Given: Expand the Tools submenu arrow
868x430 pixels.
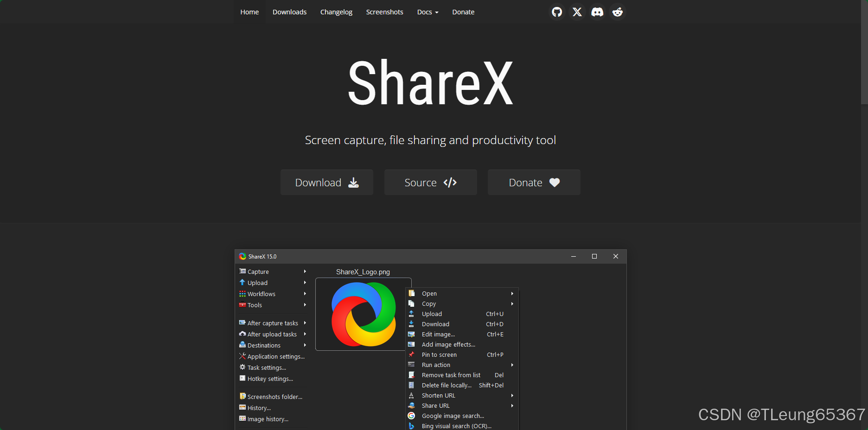Looking at the screenshot, I should (x=305, y=305).
